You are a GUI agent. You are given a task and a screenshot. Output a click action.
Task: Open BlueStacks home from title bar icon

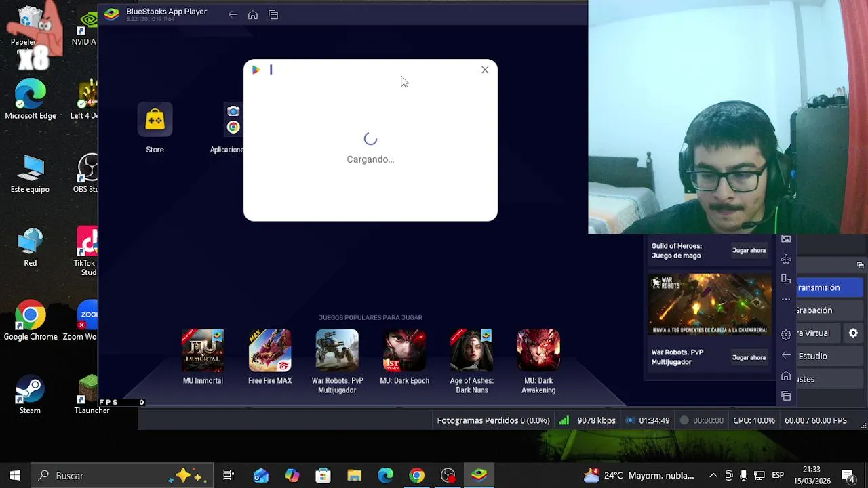click(x=253, y=15)
